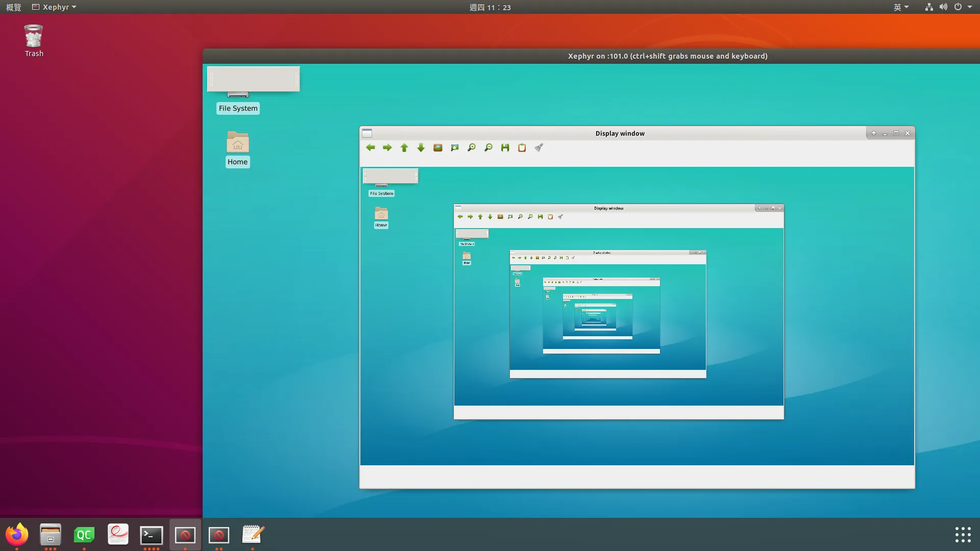Screen dimensions: 980x551
Task: Click the zoom out magnifier icon
Action: (x=488, y=147)
